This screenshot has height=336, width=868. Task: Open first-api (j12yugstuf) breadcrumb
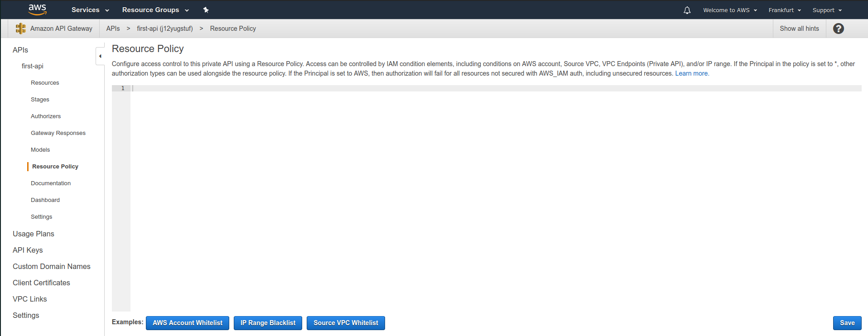tap(165, 29)
